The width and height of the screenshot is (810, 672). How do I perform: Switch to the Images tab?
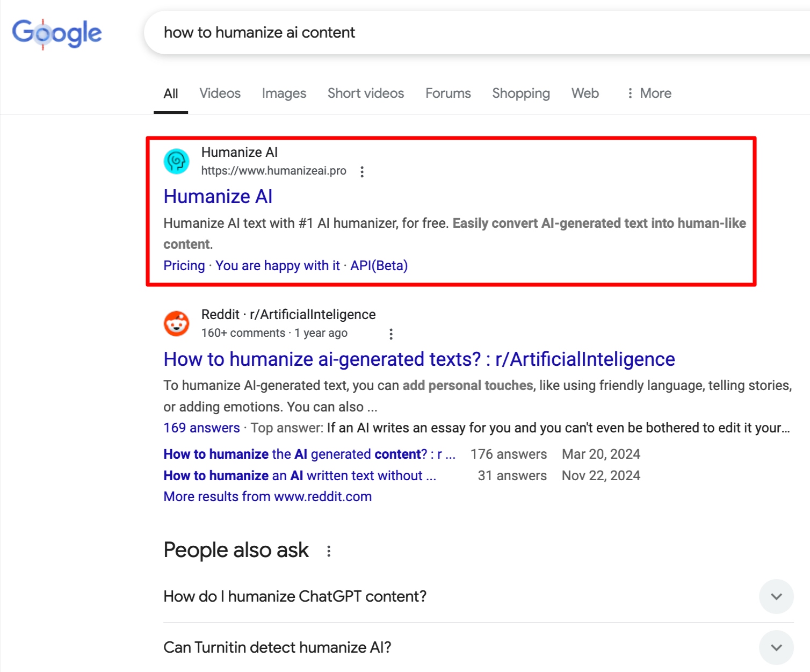(284, 93)
